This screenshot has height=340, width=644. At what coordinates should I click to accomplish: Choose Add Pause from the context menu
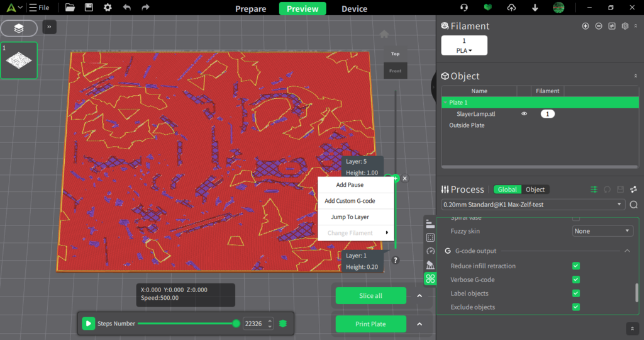coord(350,185)
